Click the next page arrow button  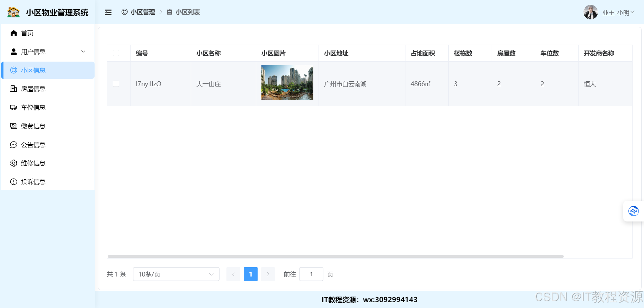click(268, 274)
